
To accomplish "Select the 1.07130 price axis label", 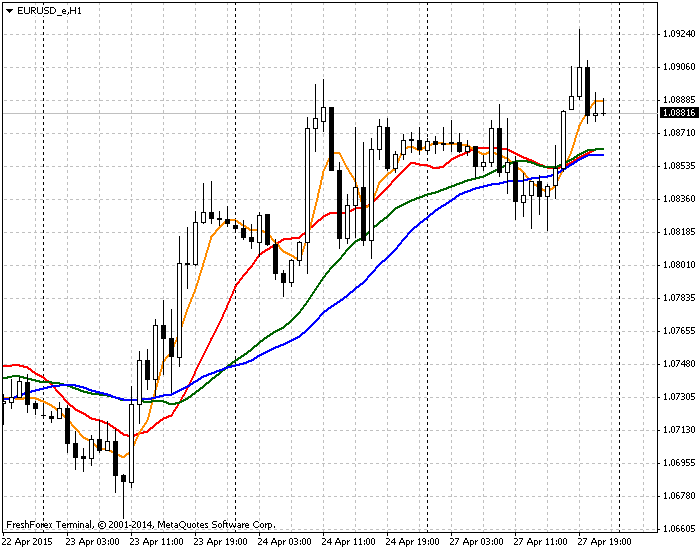I will [x=679, y=430].
